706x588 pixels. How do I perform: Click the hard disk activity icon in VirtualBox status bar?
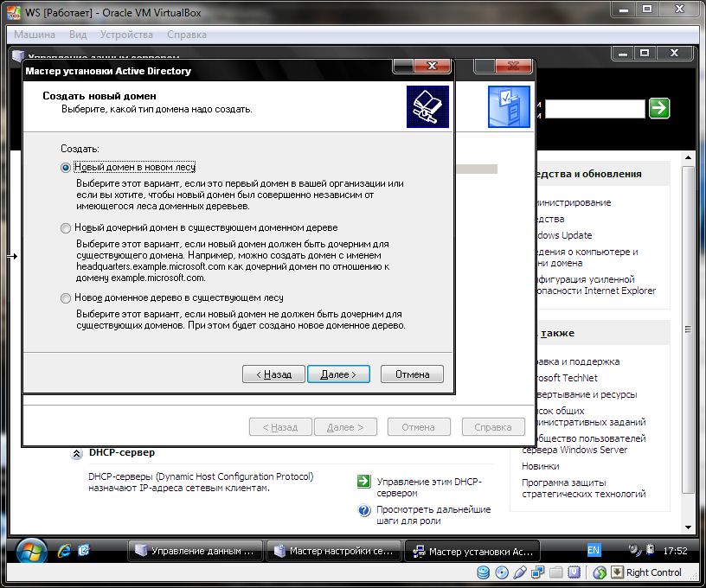coord(483,572)
